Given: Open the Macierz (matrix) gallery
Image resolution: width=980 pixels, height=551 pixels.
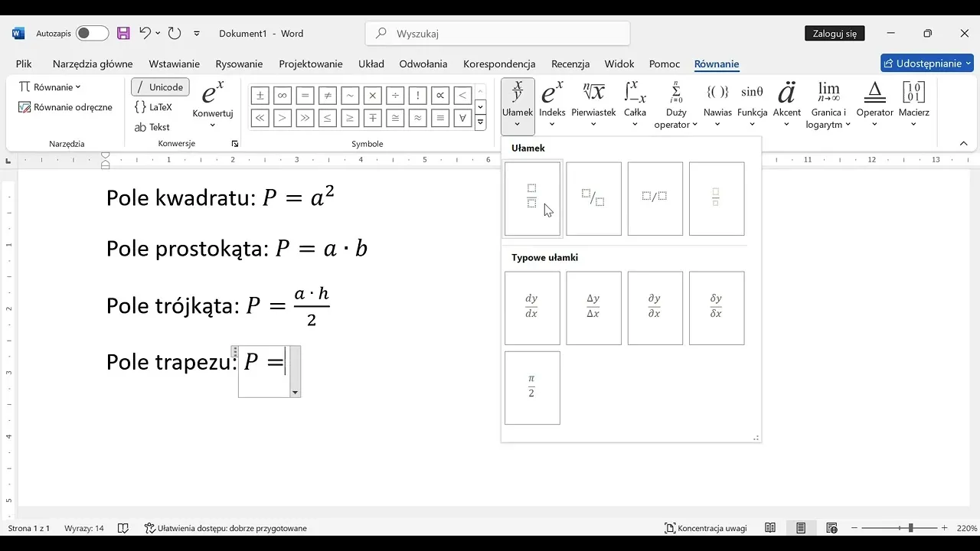Looking at the screenshot, I should click(914, 105).
